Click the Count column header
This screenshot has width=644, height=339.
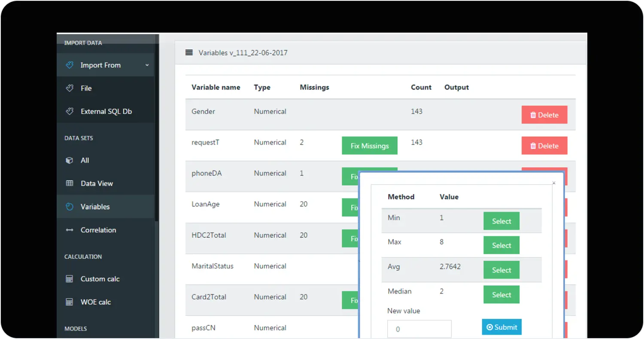click(421, 87)
